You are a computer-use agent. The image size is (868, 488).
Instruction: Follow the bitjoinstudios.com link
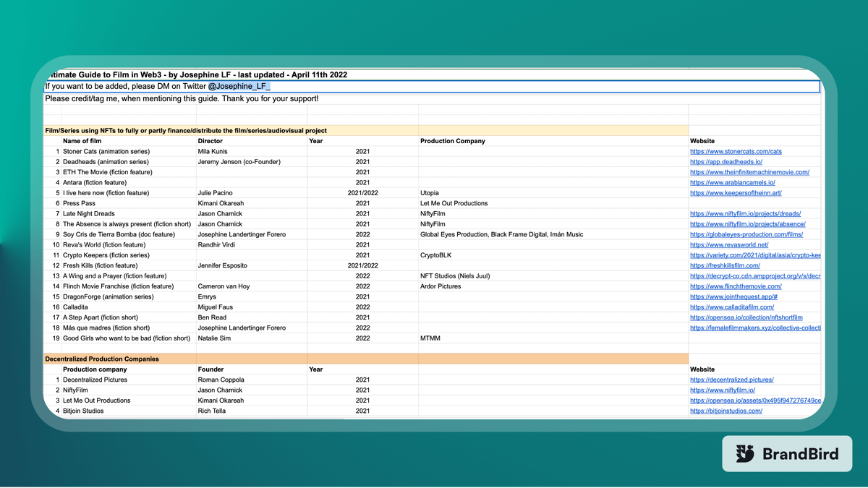pos(726,411)
